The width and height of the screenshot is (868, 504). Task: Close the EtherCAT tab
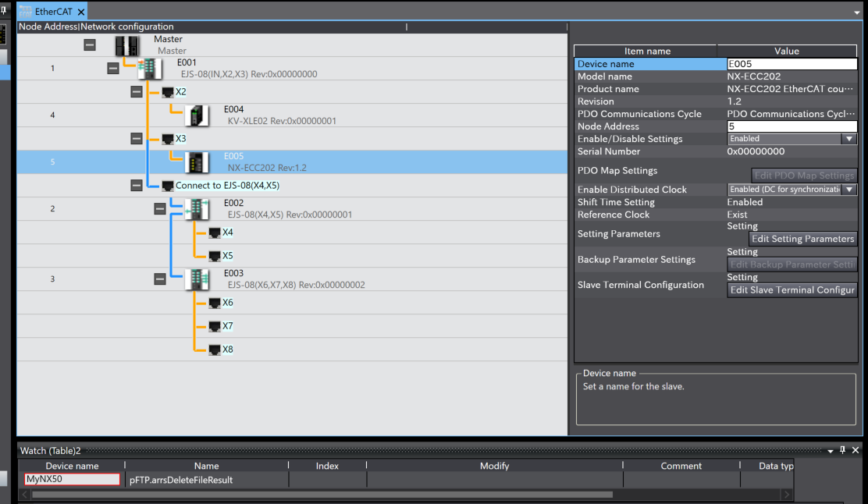coord(81,12)
